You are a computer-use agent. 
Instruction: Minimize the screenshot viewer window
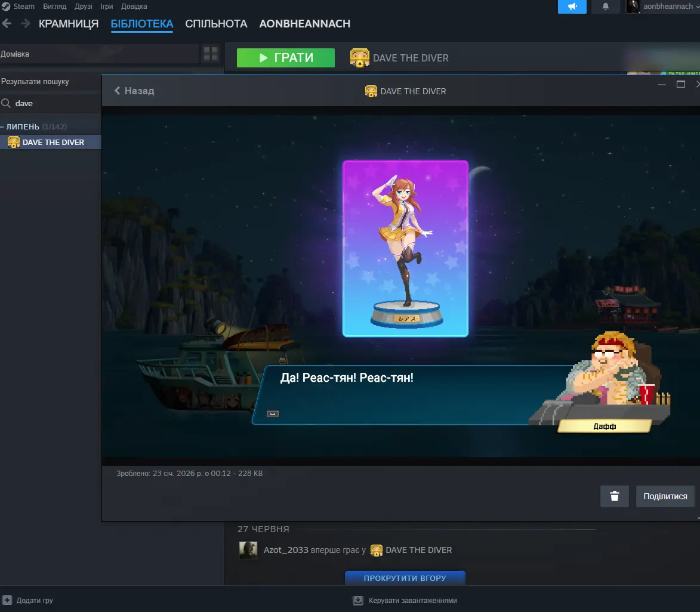tap(662, 84)
